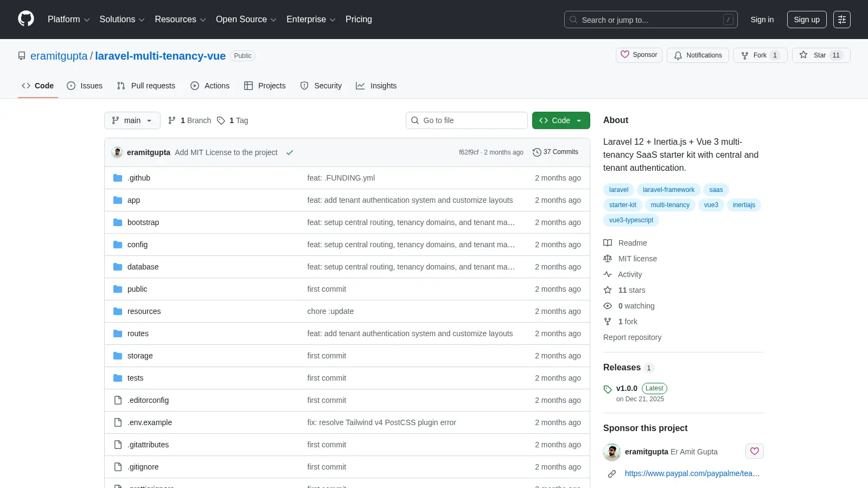Select the laravel topic tag
868x488 pixels.
click(618, 190)
